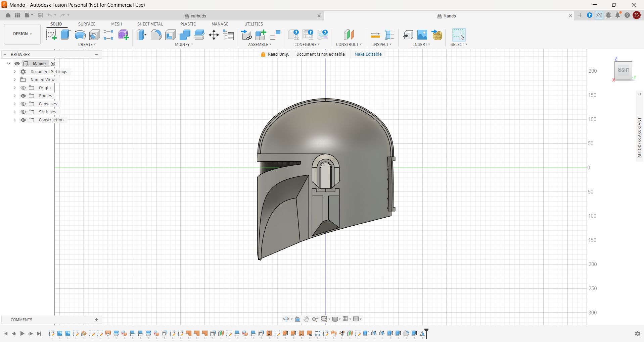Show the Origin folder
Viewport: 644px width, 342px height.
pyautogui.click(x=23, y=88)
